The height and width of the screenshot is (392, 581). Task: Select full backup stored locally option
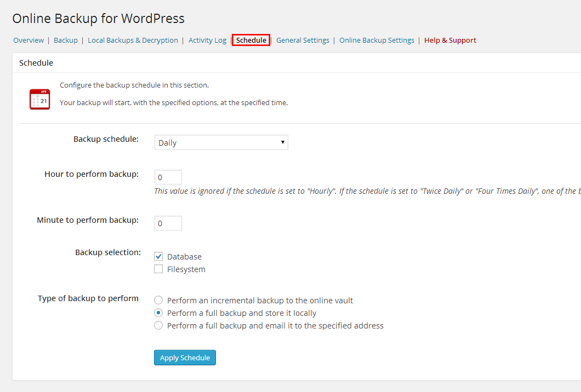tap(158, 313)
